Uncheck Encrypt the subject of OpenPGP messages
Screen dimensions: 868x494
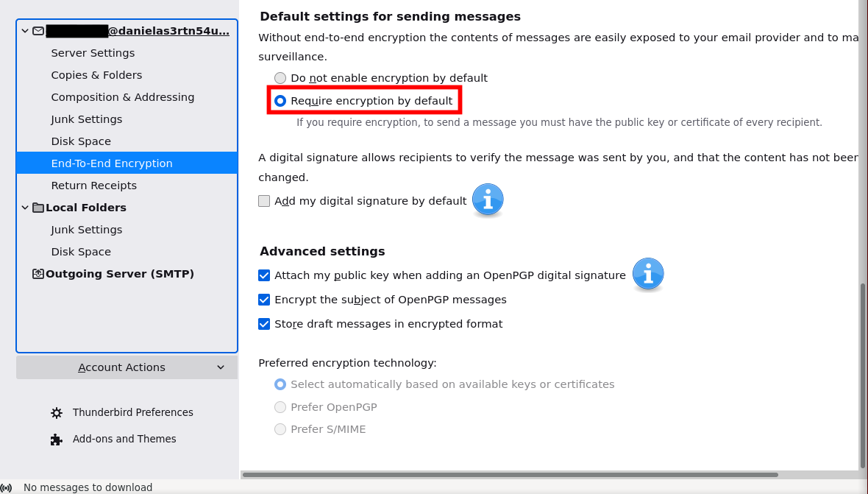(x=264, y=300)
